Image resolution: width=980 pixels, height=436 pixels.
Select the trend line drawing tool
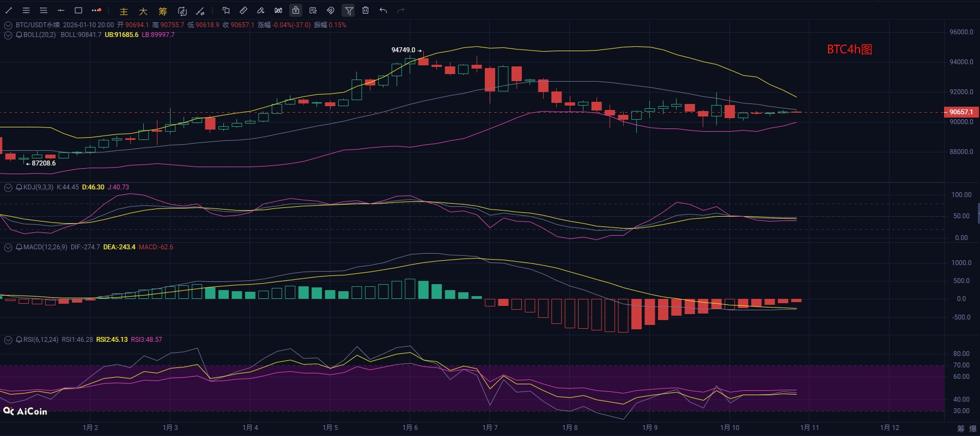point(9,10)
